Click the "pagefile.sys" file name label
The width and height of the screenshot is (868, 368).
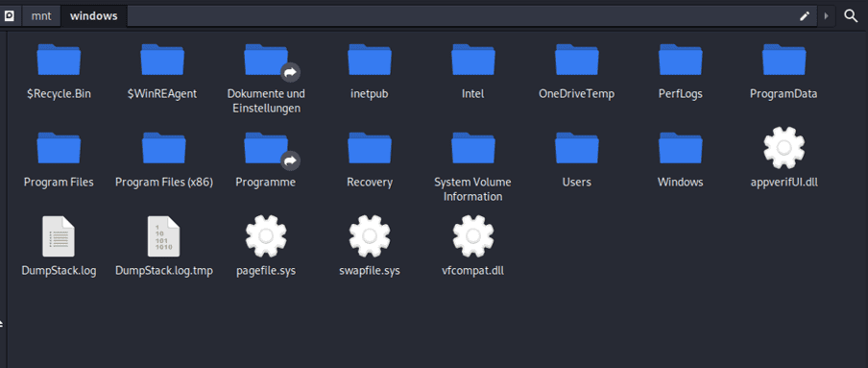[266, 271]
